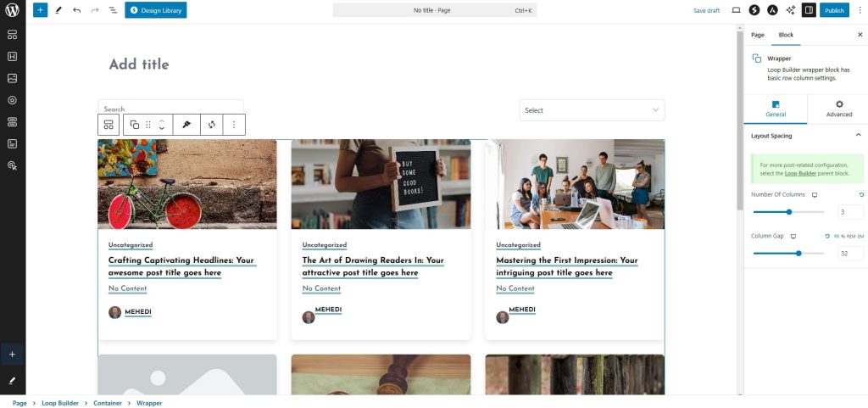The height and width of the screenshot is (408, 868).
Task: Click the undo arrow in top toolbar
Action: [76, 10]
